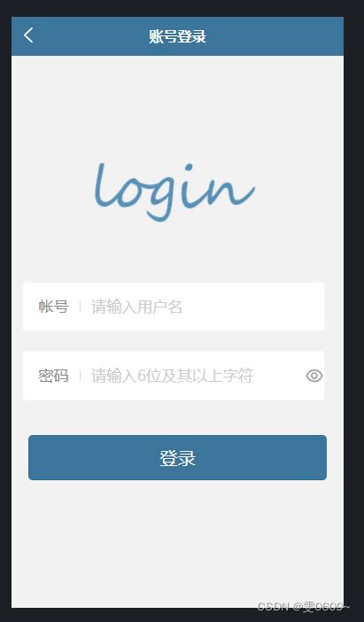
Task: Toggle password visibility with the eye icon
Action: pos(314,376)
